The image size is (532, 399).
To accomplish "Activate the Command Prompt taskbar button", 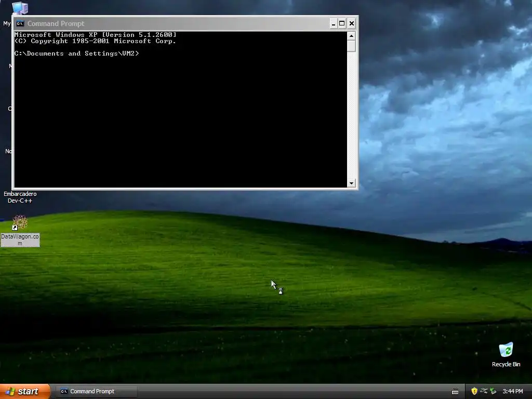I will click(97, 391).
